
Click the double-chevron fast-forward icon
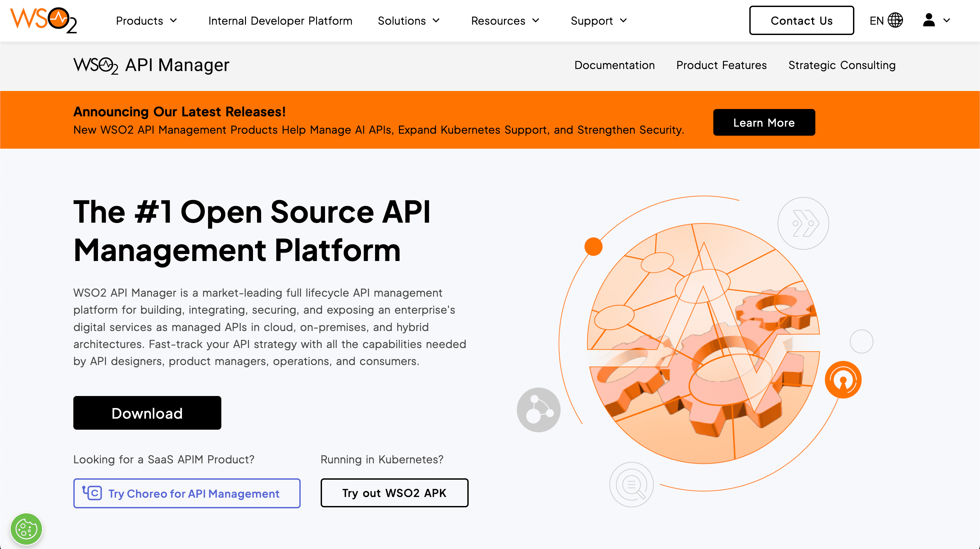804,224
